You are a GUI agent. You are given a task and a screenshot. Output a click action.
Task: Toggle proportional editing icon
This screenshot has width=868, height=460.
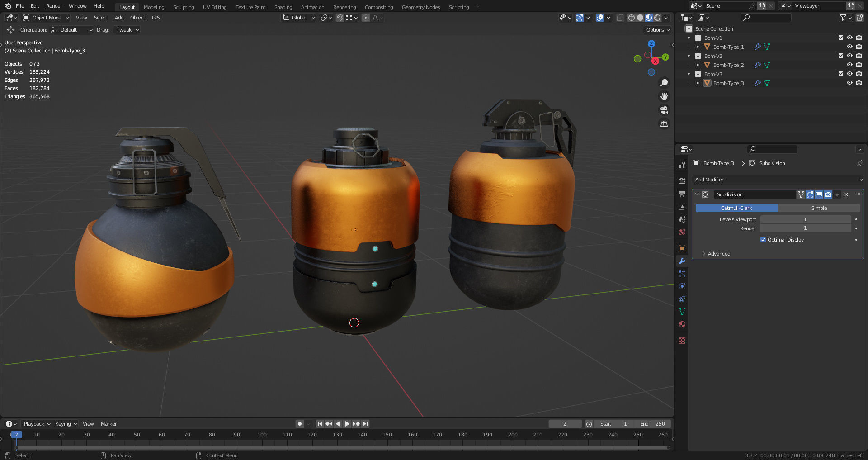(366, 18)
